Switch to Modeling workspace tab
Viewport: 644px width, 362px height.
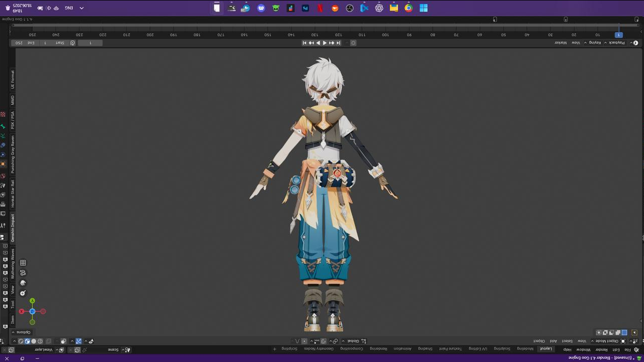[x=525, y=349]
